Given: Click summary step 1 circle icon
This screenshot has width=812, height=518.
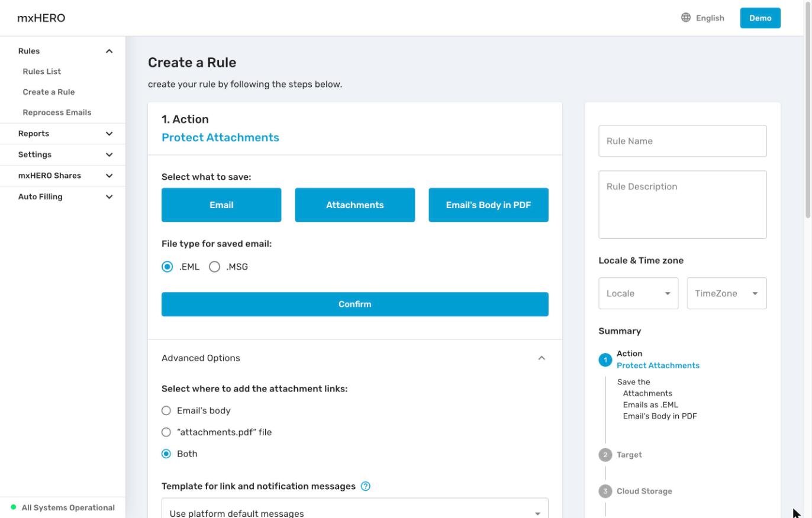Looking at the screenshot, I should 605,360.
